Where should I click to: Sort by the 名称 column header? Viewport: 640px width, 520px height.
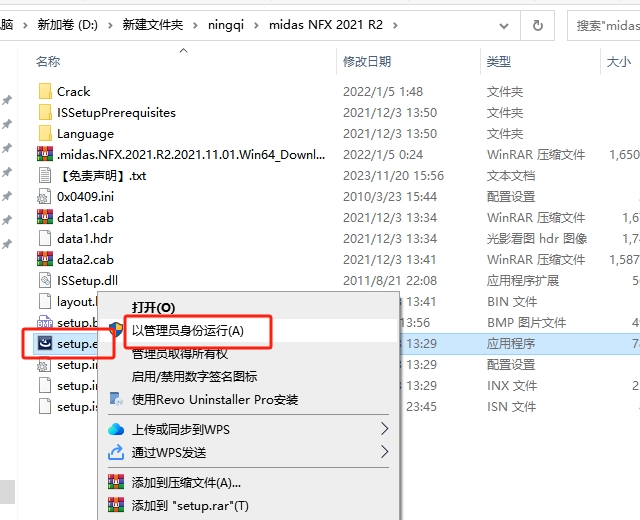(48, 62)
